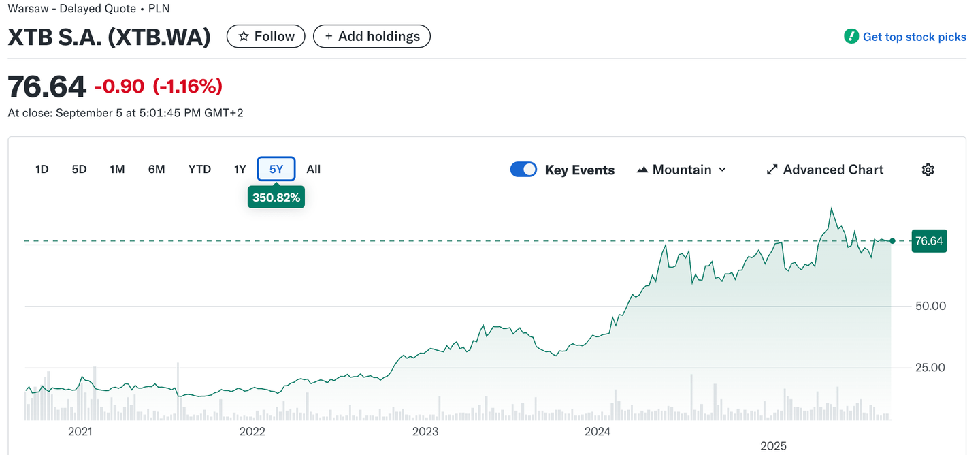Image resolution: width=980 pixels, height=455 pixels.
Task: Click the green top stock picks badge icon
Action: pos(851,37)
